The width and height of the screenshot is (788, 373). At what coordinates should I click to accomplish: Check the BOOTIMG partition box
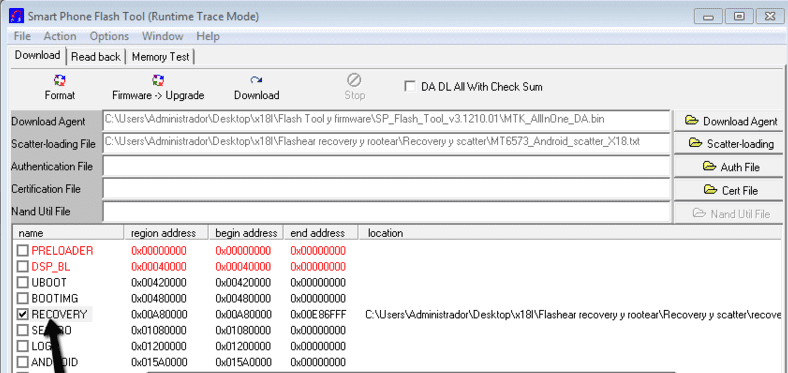[x=23, y=299]
